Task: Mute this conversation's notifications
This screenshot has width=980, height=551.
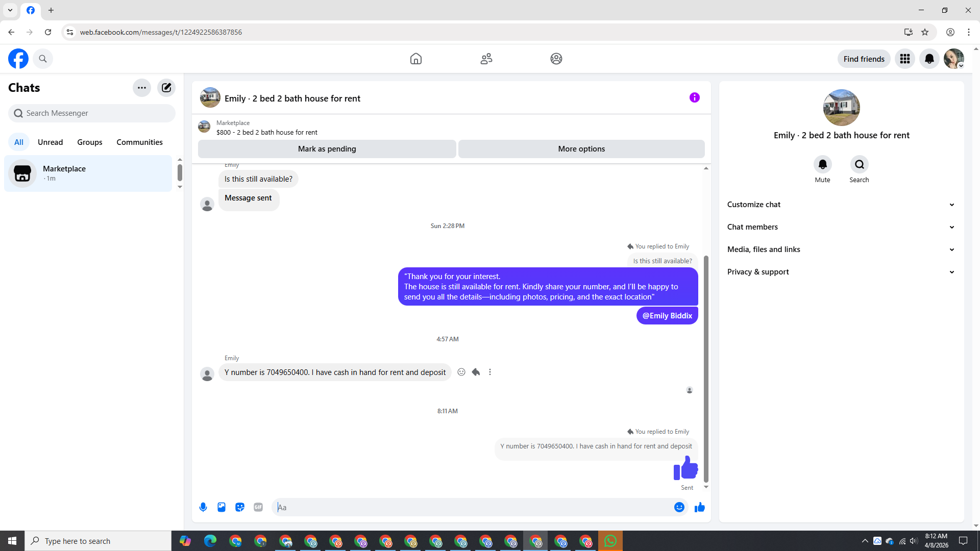Action: [822, 164]
